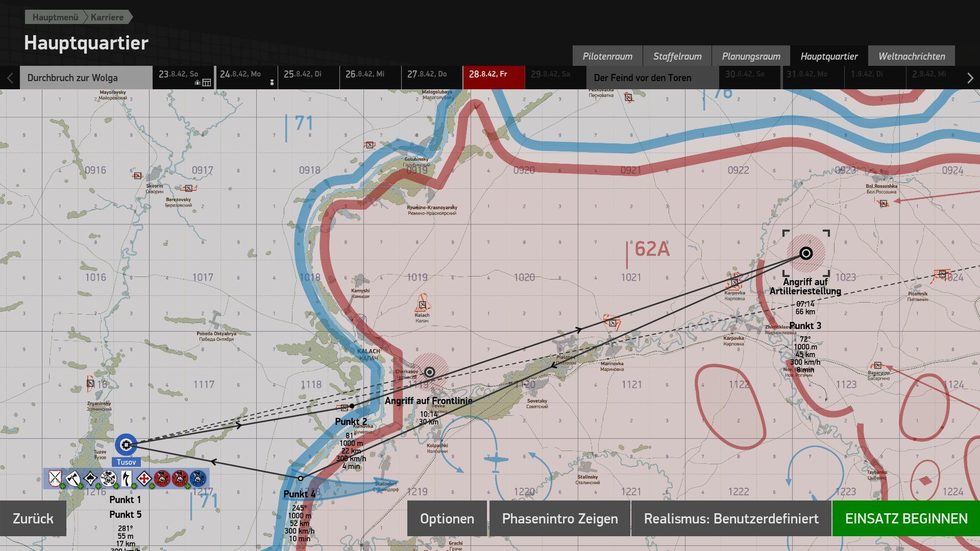Go to Hauptmenü breadcrumb
980x551 pixels.
point(55,17)
